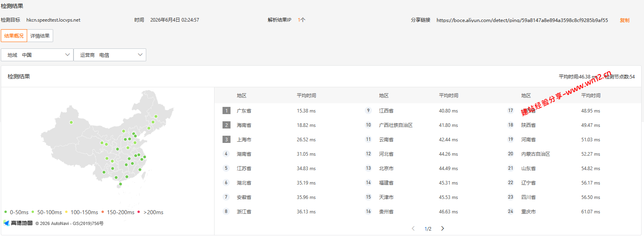Viewport: 644px width, 239px height.
Task: Go to previous results page arrow
Action: pyautogui.click(x=413, y=229)
